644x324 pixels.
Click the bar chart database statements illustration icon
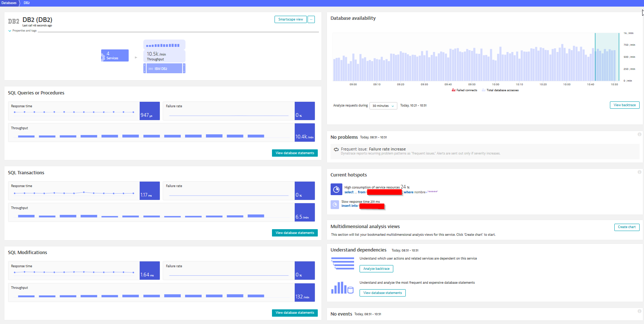click(342, 288)
